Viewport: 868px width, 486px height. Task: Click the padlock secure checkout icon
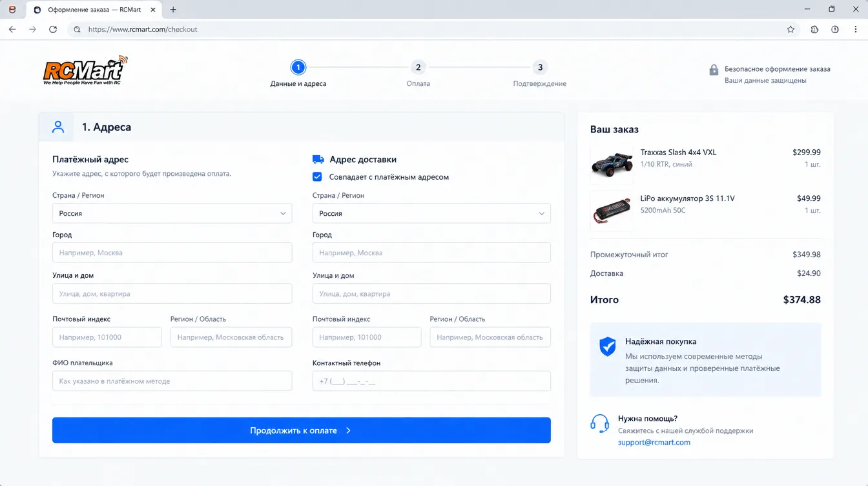pos(714,70)
